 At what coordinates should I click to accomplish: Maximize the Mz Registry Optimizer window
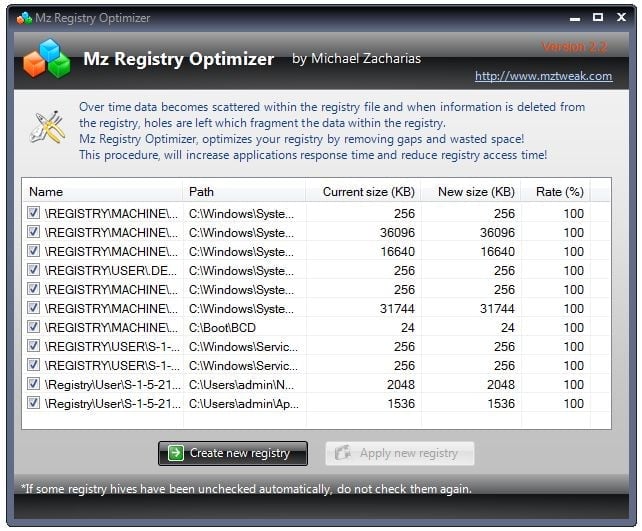tap(598, 17)
